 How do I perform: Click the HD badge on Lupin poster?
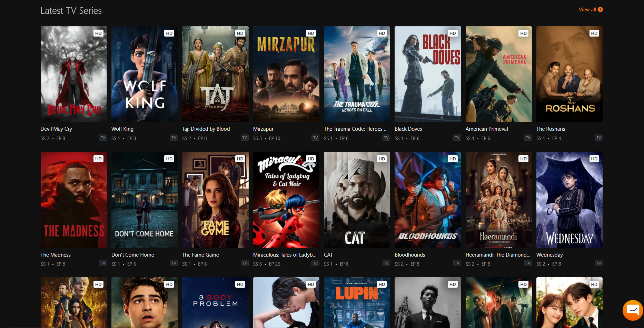(x=382, y=285)
